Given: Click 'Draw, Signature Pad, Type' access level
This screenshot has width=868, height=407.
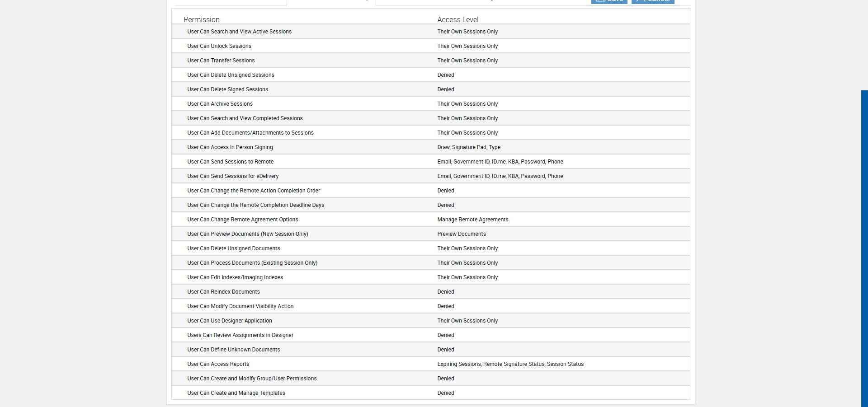Looking at the screenshot, I should pyautogui.click(x=469, y=147).
